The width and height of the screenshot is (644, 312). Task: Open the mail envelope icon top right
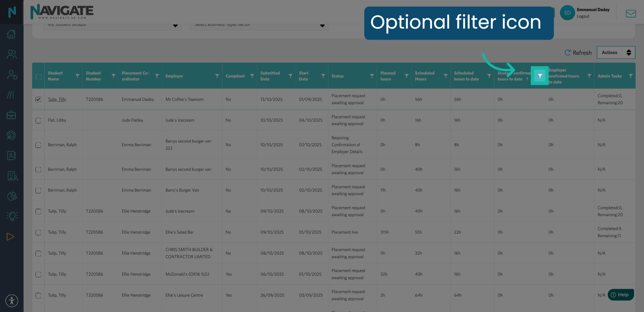(631, 13)
